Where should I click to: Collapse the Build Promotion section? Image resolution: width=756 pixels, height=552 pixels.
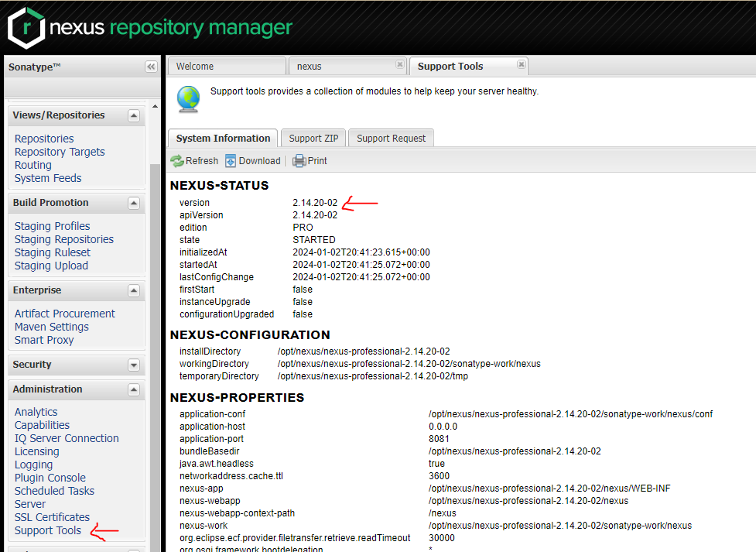tap(134, 204)
